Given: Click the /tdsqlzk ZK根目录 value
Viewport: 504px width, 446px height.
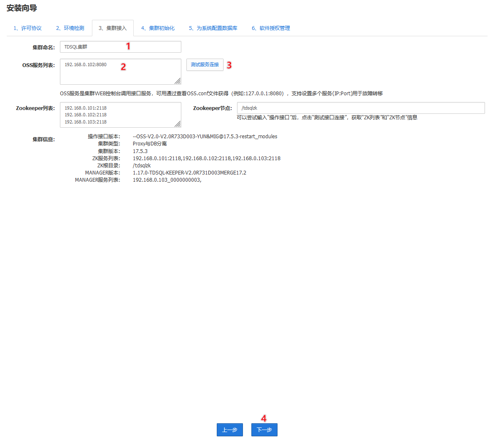Looking at the screenshot, I should point(142,166).
